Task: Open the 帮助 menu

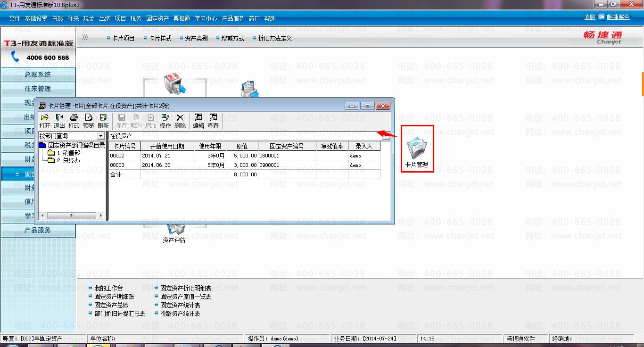Action: [x=270, y=18]
